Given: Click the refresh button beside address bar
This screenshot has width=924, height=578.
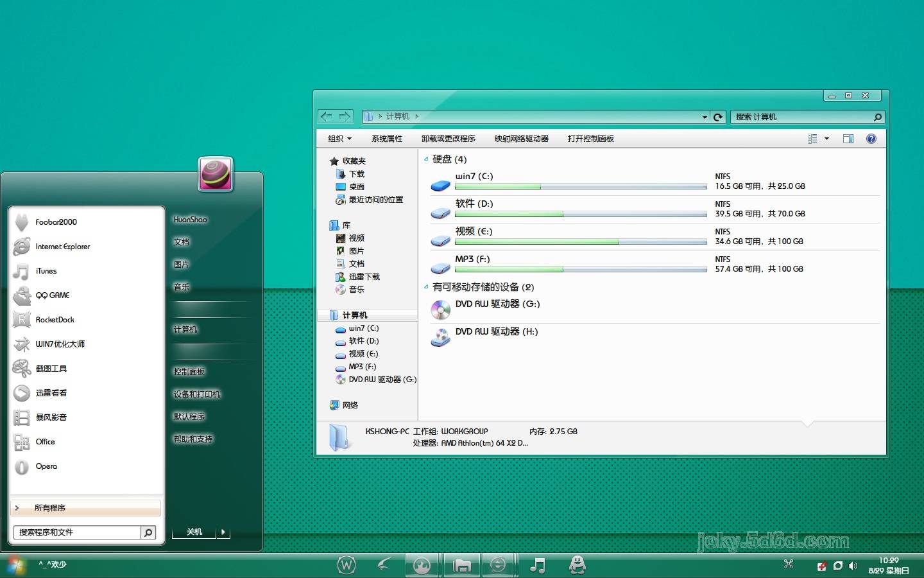Looking at the screenshot, I should [718, 117].
